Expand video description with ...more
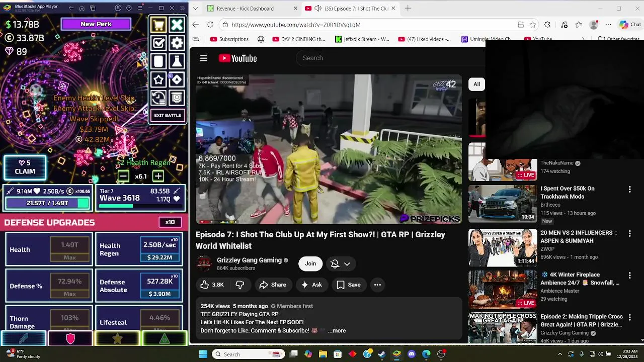 click(337, 331)
